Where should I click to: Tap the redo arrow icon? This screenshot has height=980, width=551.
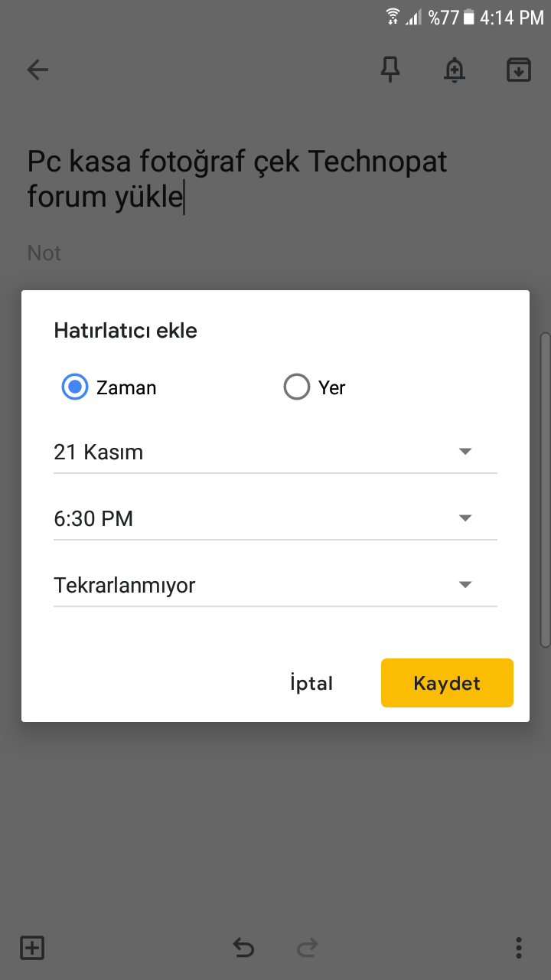tap(307, 948)
